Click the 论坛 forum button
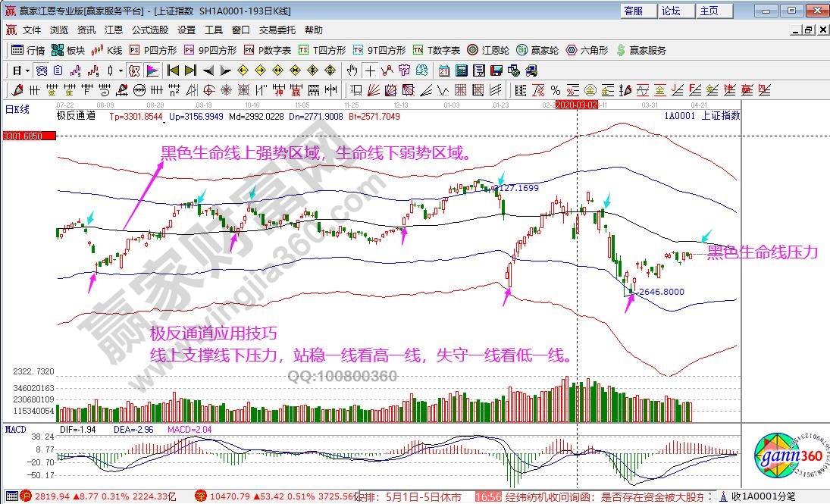Viewport: 830px width, 504px height. (671, 11)
